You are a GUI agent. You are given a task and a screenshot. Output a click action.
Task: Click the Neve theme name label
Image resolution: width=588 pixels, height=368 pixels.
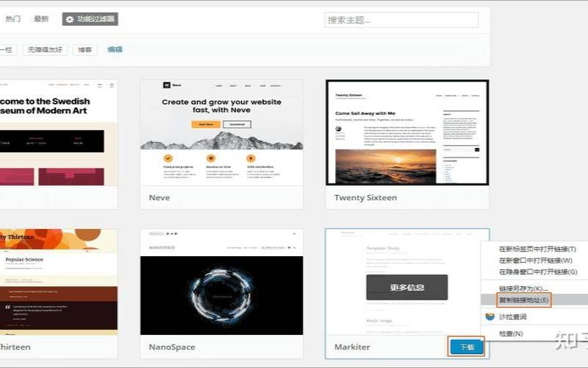tap(159, 197)
